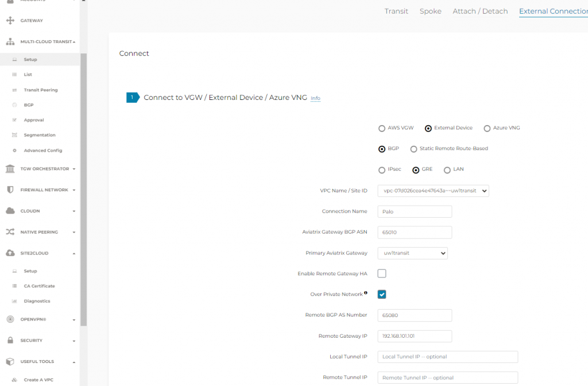Image resolution: width=588 pixels, height=386 pixels.
Task: Click the icon beside CA Certificate
Action: 14,286
